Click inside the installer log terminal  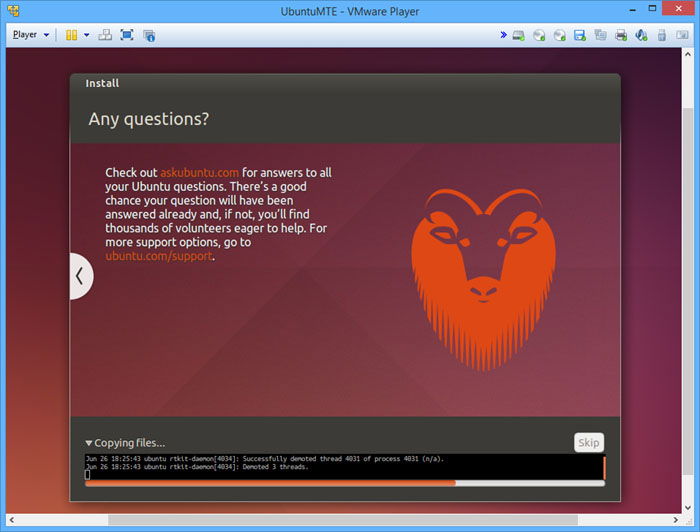[344, 467]
